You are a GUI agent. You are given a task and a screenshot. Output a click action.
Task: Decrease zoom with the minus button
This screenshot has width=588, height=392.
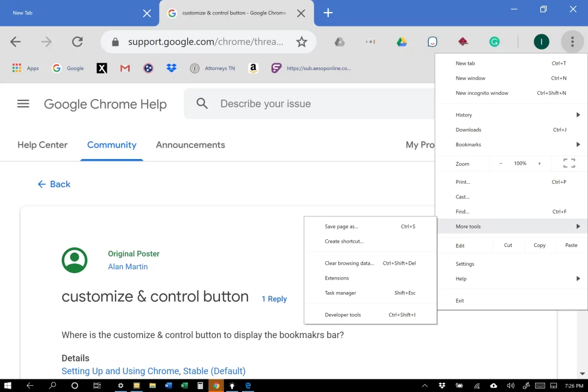point(501,164)
